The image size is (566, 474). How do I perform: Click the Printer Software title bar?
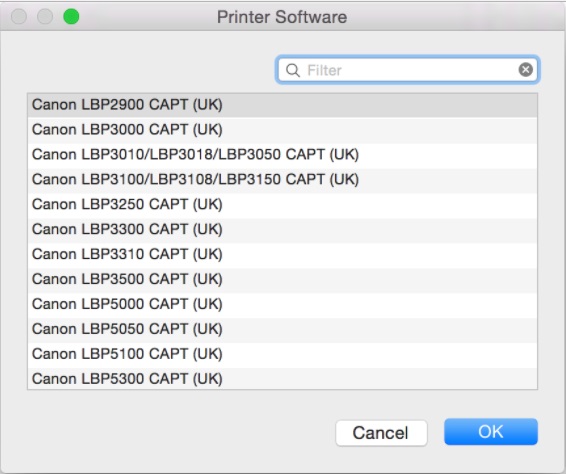[282, 17]
